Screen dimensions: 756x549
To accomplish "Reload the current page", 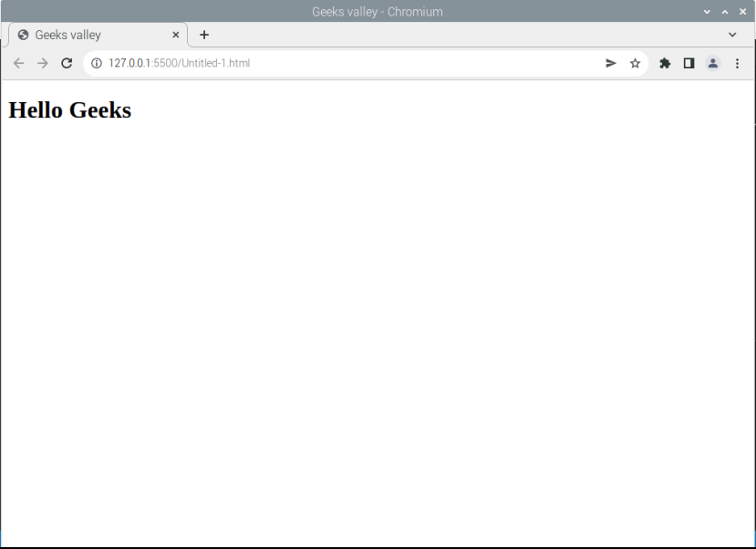I will [x=67, y=63].
